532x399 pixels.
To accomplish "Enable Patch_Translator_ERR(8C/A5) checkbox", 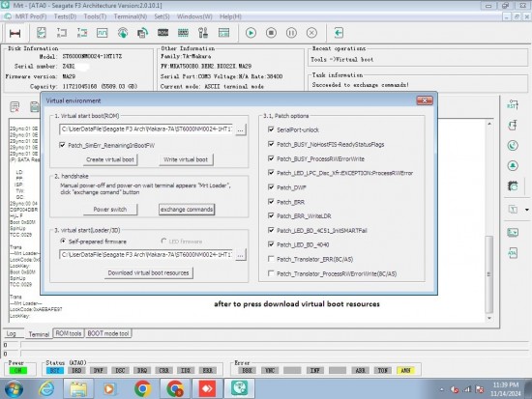I will [271, 259].
